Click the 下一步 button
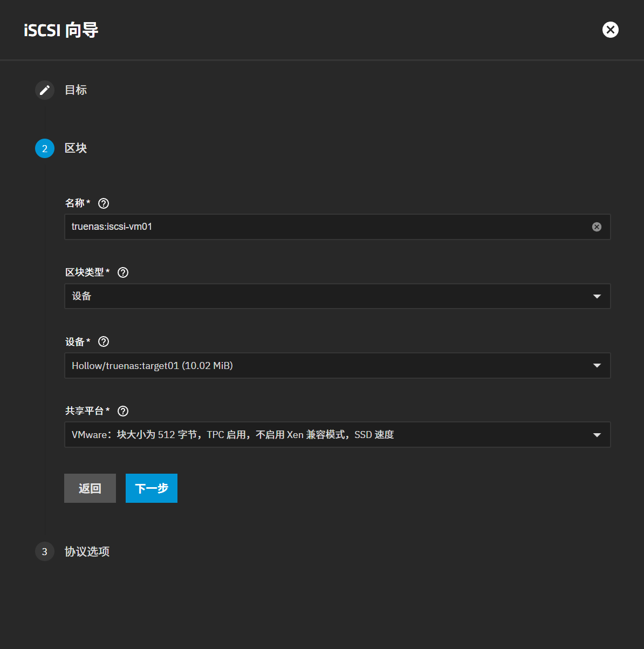Screen dimensions: 644x649 coord(152,488)
